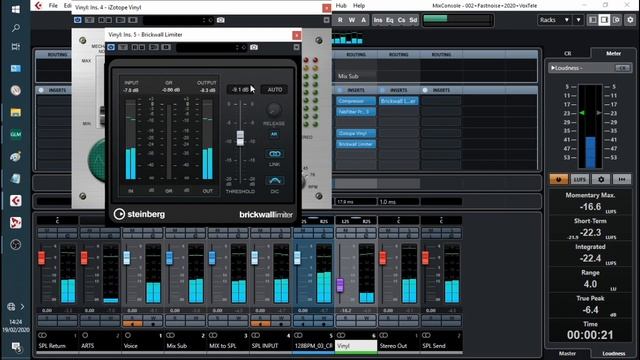This screenshot has height=360, width=640.
Task: Click the red SPL Return channel fader
Action: (x=41, y=258)
